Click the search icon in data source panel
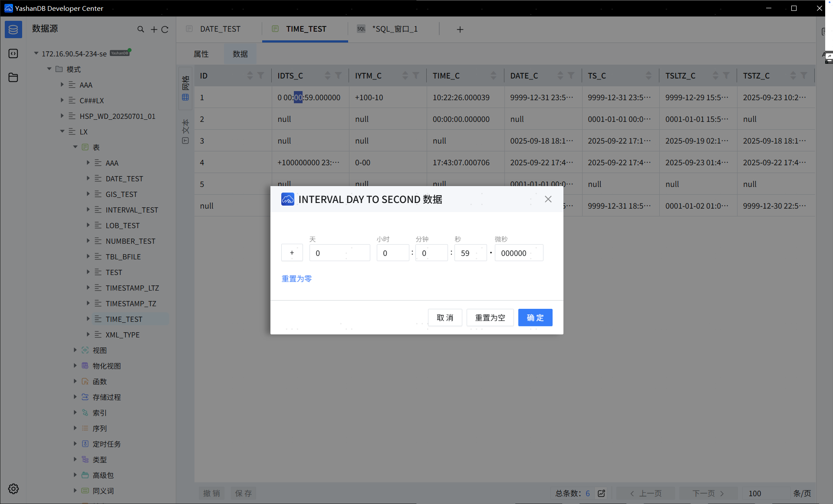Screen dimensions: 833x504 pos(141,29)
